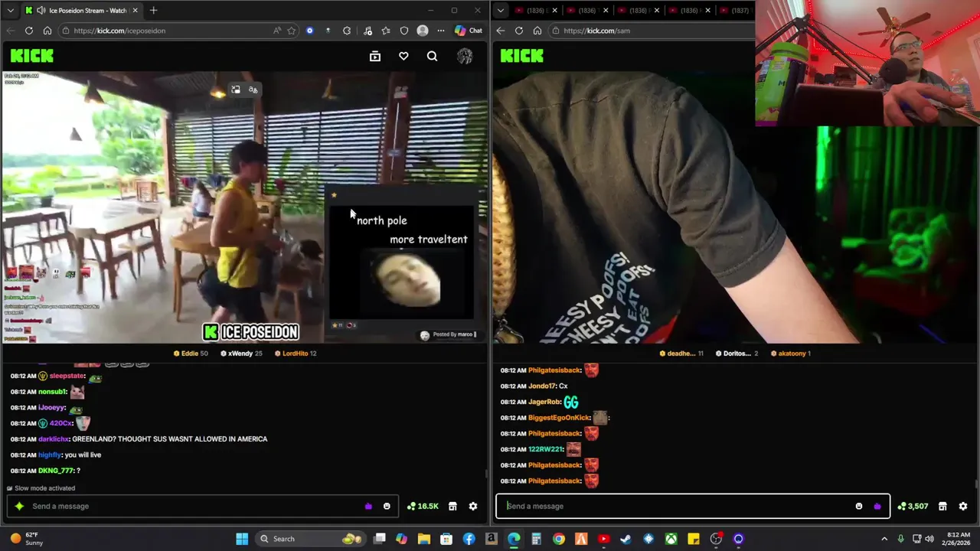The image size is (980, 551).
Task: Open purple gift icon in sam chat
Action: pyautogui.click(x=877, y=506)
